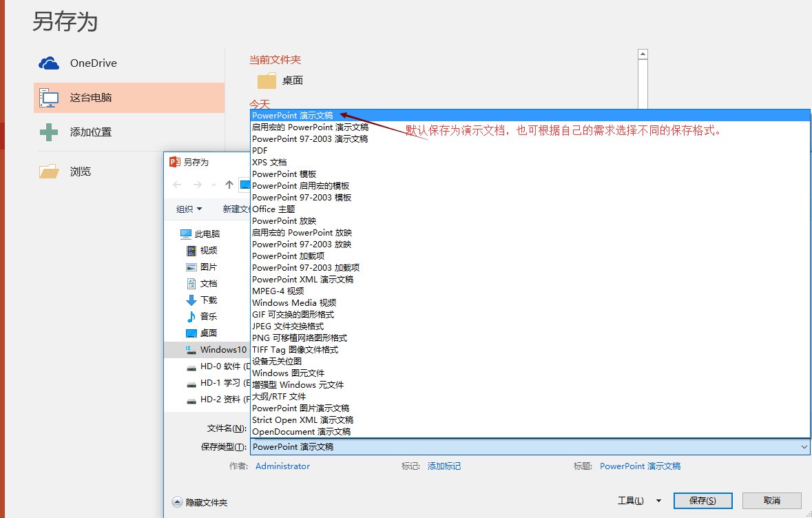Expand the 组织 dropdown menu
Image resolution: width=812 pixels, height=518 pixels.
click(x=189, y=209)
